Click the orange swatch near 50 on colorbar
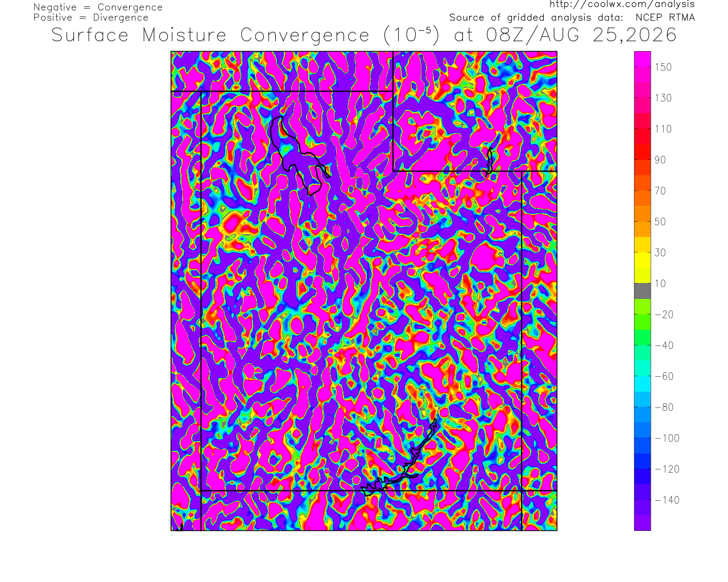The height and width of the screenshot is (582, 728). 643,222
